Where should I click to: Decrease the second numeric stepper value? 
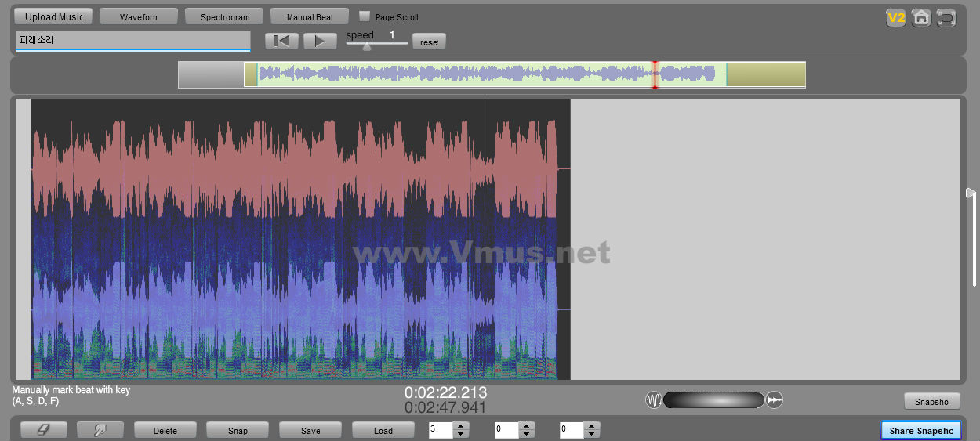(x=527, y=434)
